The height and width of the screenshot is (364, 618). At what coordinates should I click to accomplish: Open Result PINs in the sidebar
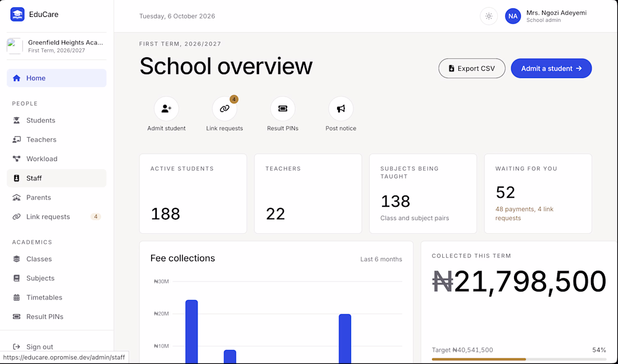[56, 317]
